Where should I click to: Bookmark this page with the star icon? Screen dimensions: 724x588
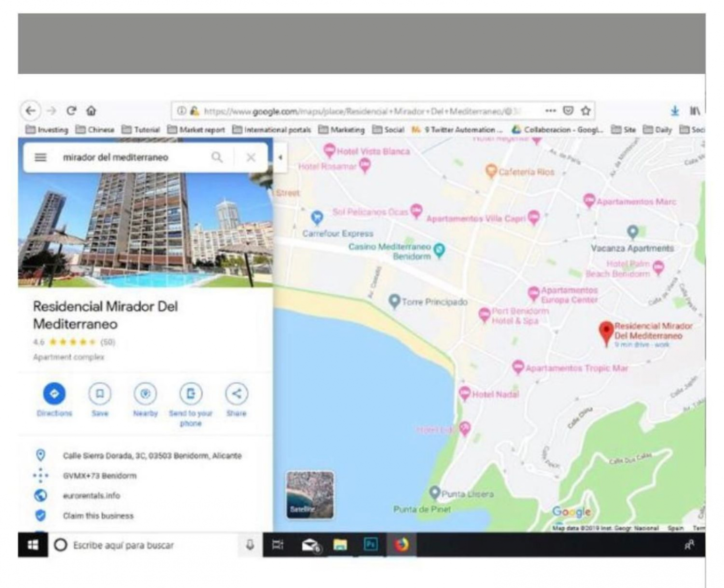click(x=586, y=111)
